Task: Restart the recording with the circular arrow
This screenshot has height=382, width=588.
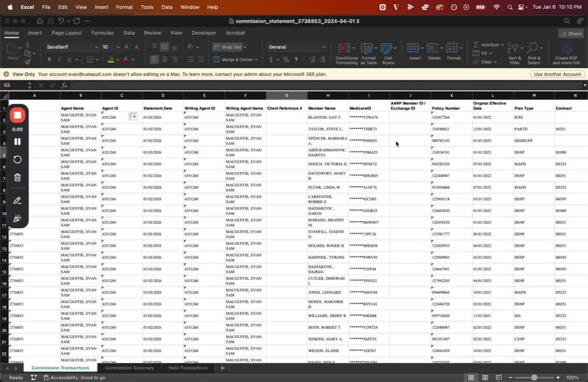Action: [x=18, y=160]
